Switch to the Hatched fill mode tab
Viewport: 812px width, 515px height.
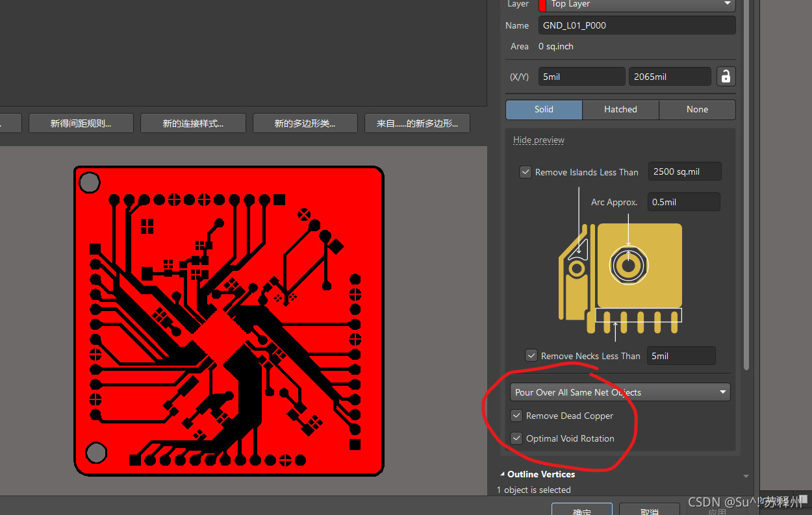click(620, 109)
